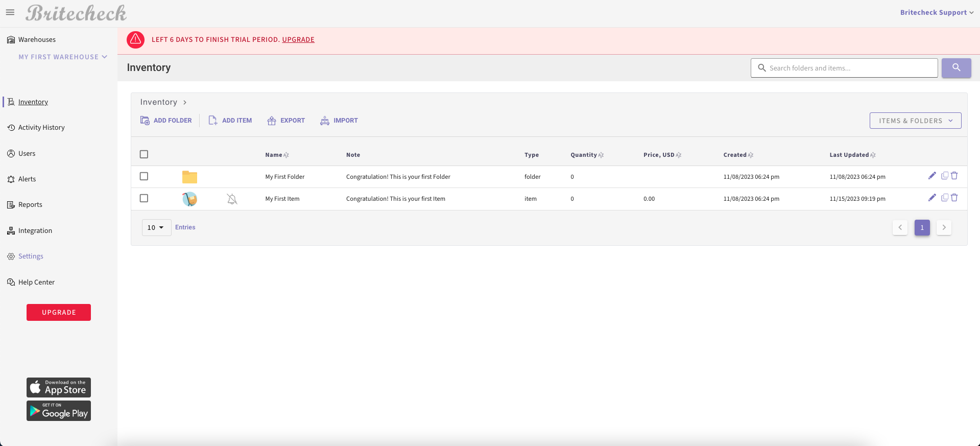Open the 10 entries per page dropdown
The width and height of the screenshot is (980, 446).
[x=156, y=227]
